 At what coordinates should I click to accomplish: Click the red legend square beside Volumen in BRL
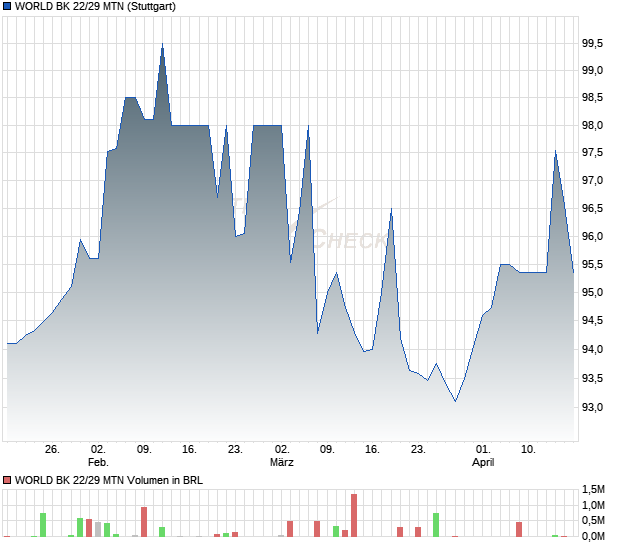coord(7,480)
